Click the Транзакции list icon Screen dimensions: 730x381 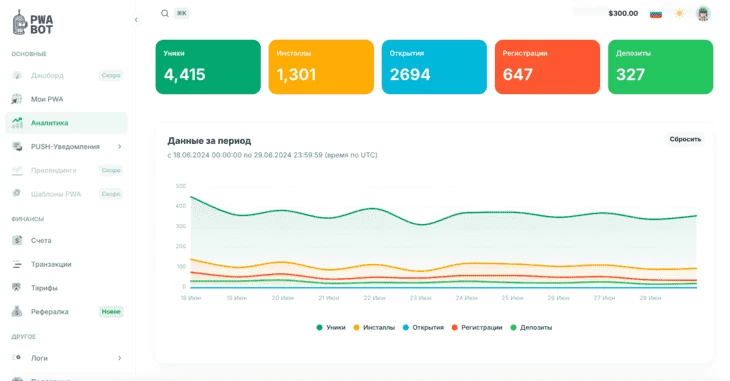click(x=17, y=264)
